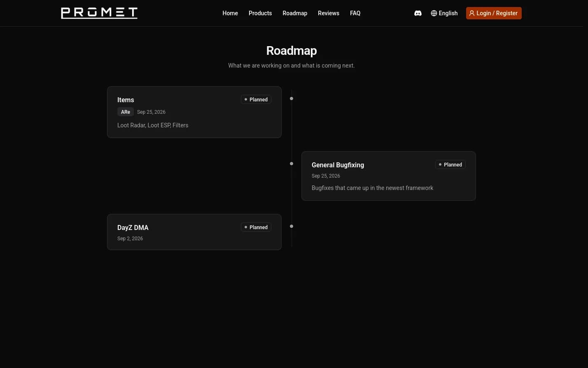Click the Login / Register button
Viewport: 588px width, 368px height.
click(x=494, y=13)
